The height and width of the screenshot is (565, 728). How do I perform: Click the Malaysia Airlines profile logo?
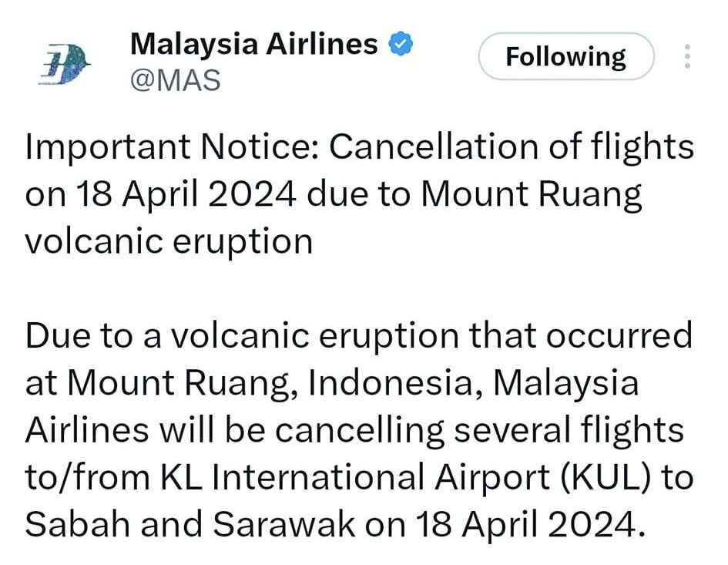65,62
